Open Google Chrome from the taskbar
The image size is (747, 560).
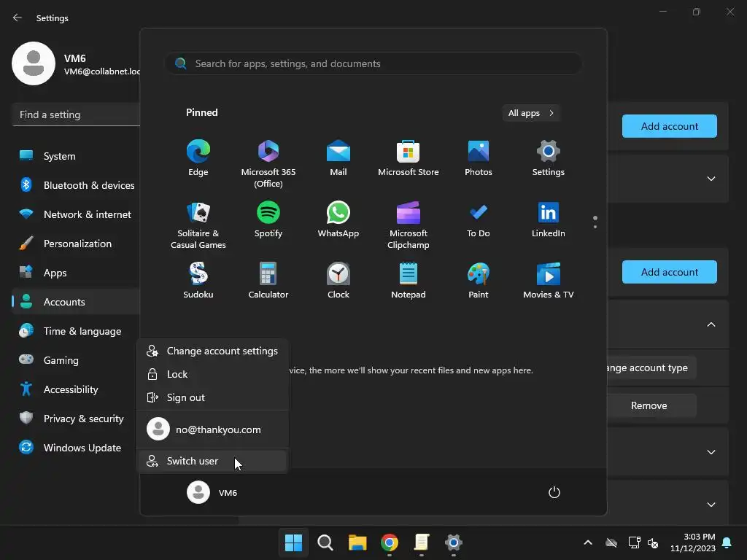point(390,542)
